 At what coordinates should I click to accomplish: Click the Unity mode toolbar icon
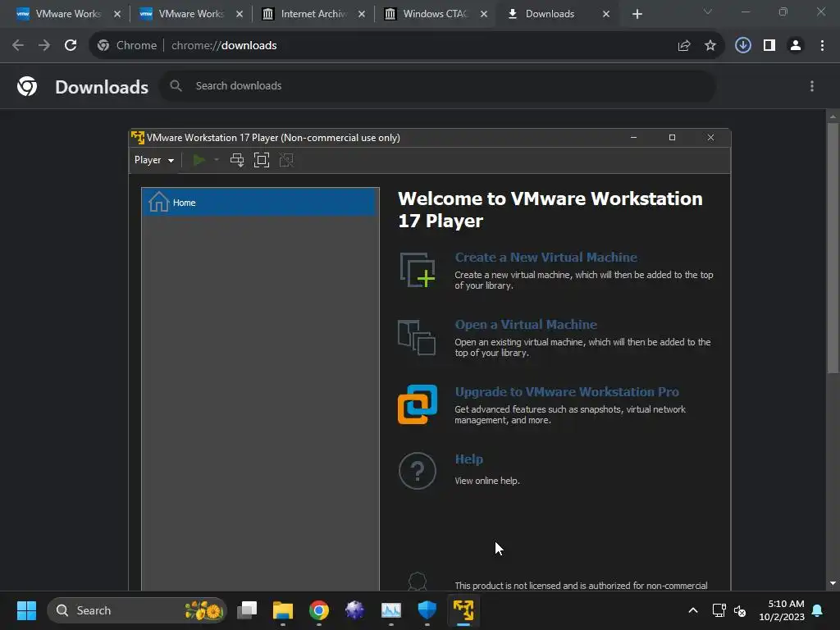(x=286, y=160)
